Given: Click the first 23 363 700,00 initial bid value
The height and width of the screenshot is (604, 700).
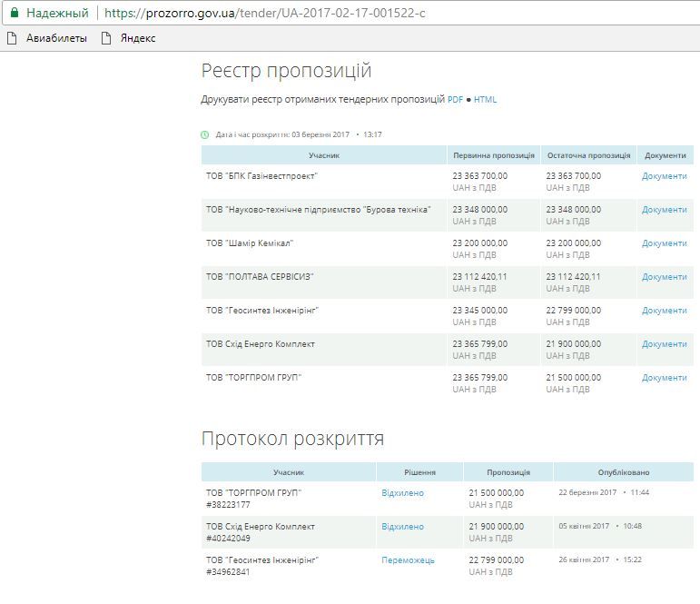Looking at the screenshot, I should [x=480, y=176].
